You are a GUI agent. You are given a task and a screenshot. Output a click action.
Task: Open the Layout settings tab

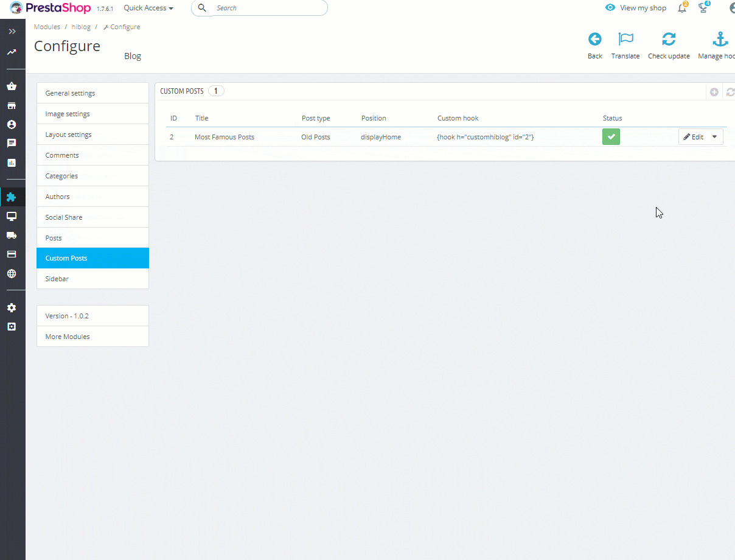click(x=92, y=135)
